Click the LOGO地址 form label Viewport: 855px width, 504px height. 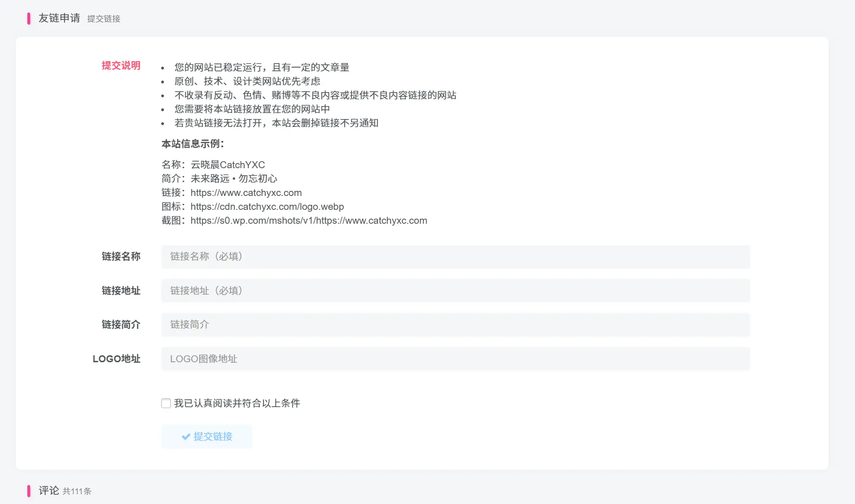click(x=117, y=358)
